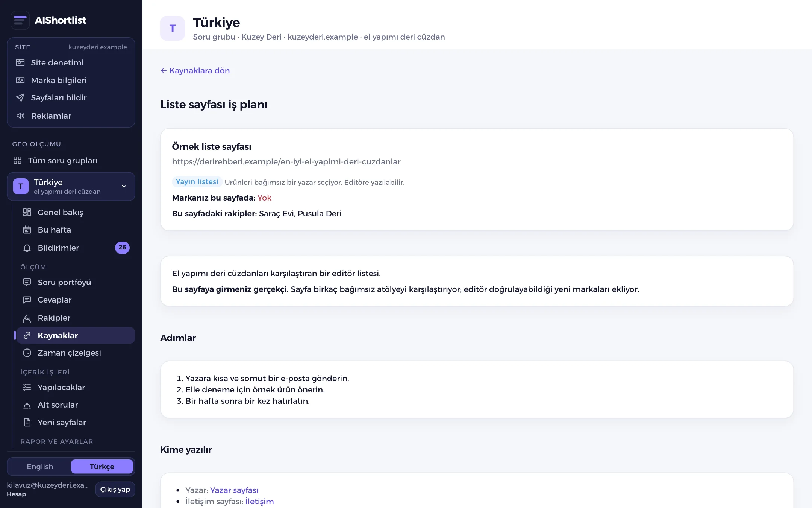Click the AIShortlist logo icon
Viewport: 812px width, 508px height.
pos(20,20)
